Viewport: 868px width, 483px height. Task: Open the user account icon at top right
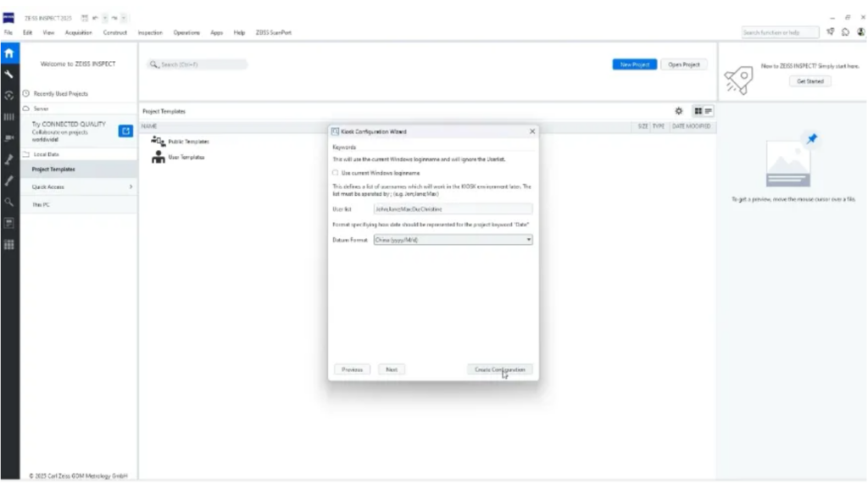pos(861,32)
